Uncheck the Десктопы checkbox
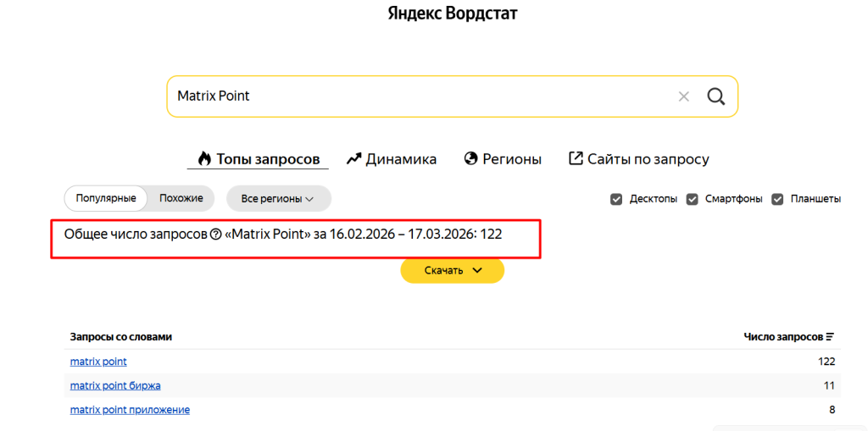 pos(616,199)
